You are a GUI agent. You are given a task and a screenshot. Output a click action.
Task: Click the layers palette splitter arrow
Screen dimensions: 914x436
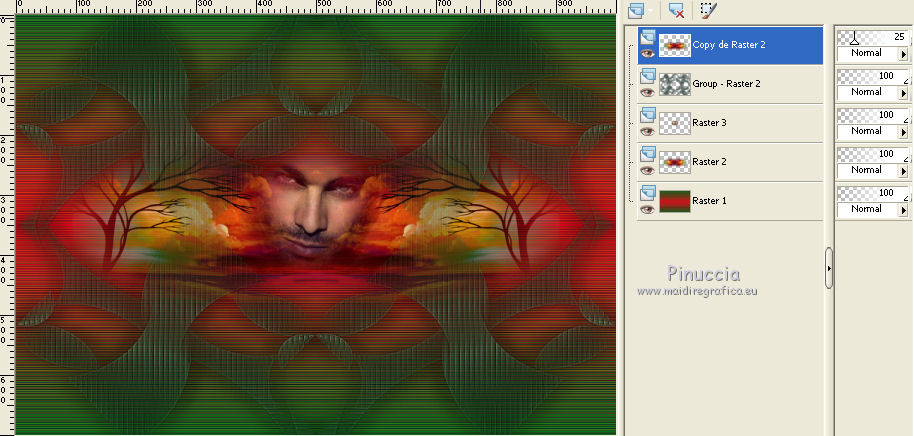tap(829, 269)
